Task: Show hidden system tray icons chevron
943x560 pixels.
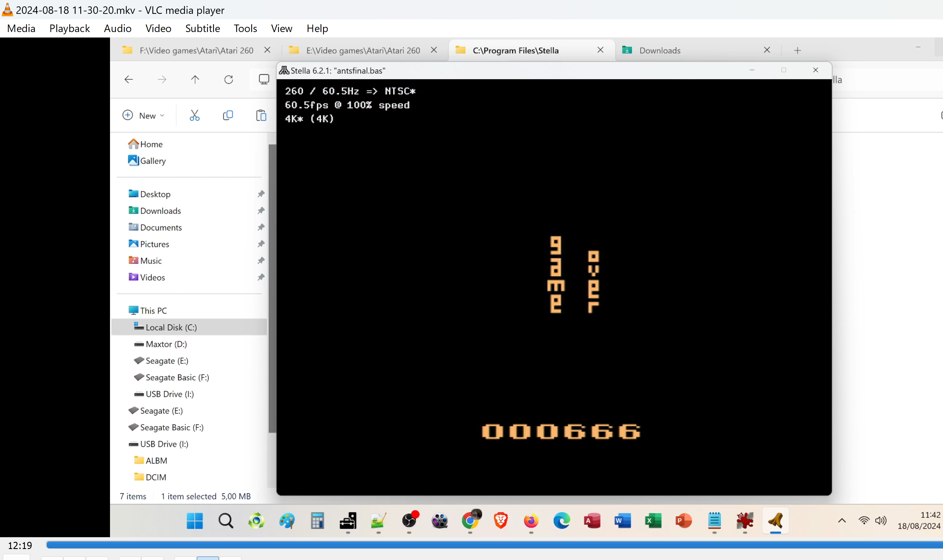Action: point(842,521)
